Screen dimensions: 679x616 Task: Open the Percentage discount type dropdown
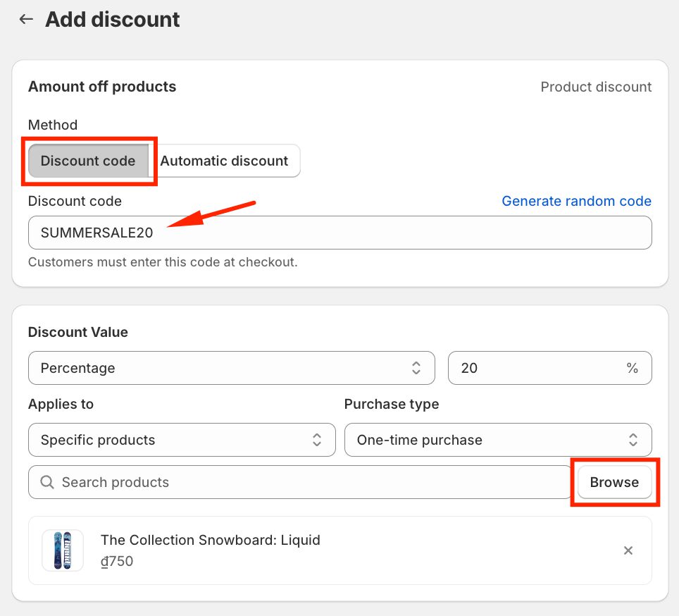(231, 368)
